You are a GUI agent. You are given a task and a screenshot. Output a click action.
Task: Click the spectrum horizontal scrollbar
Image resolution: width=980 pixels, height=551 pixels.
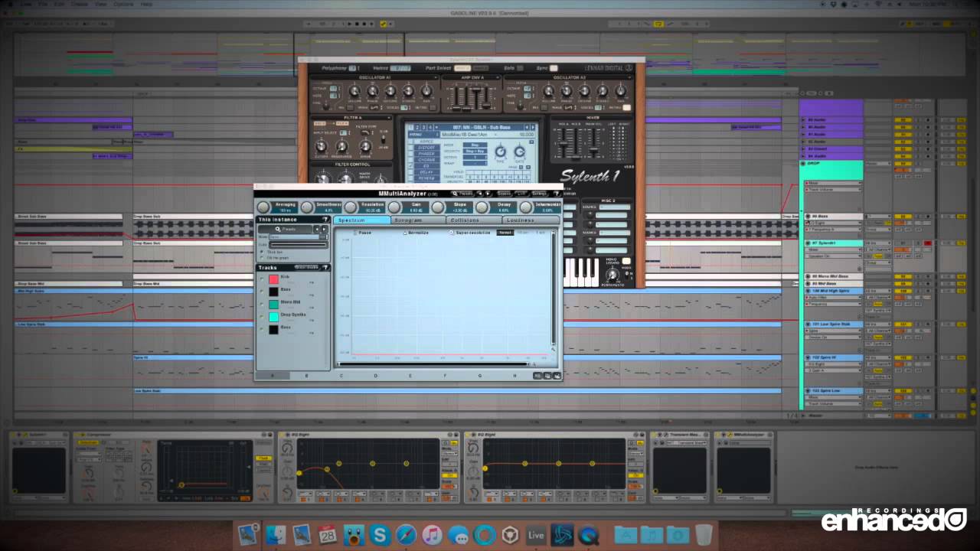(x=434, y=364)
